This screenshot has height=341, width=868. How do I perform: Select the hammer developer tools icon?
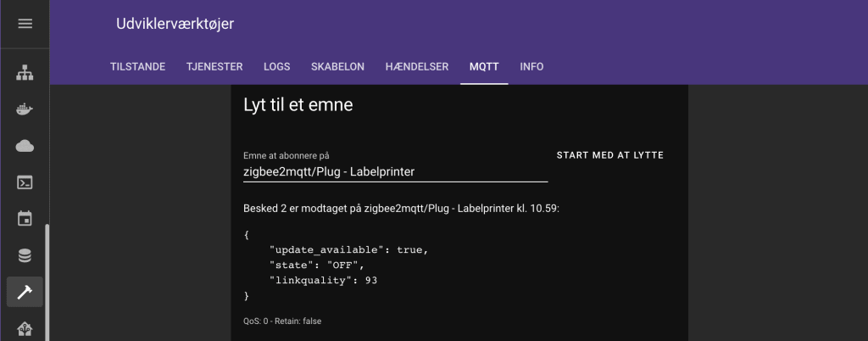coord(25,292)
